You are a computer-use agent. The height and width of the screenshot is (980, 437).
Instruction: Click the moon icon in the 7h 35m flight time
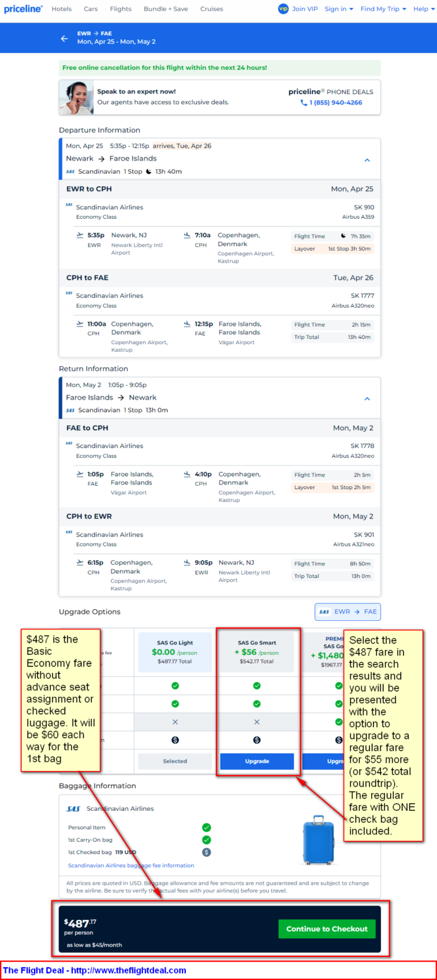tap(344, 236)
